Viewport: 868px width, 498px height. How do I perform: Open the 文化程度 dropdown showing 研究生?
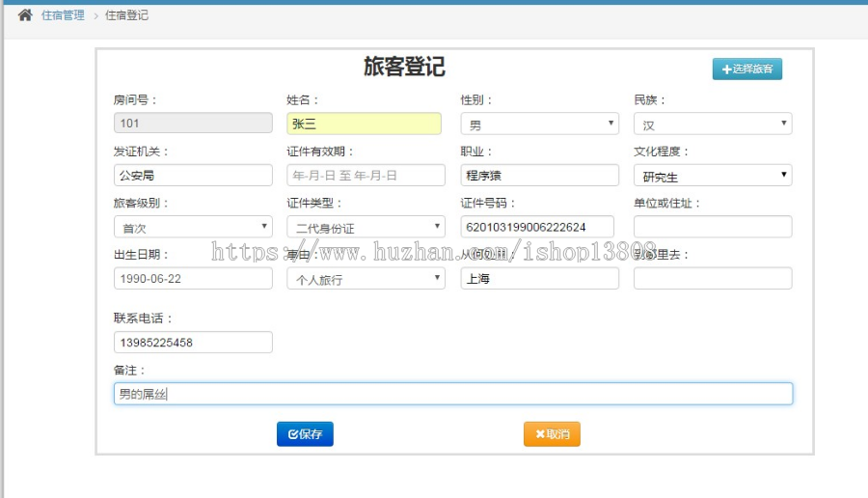[713, 176]
